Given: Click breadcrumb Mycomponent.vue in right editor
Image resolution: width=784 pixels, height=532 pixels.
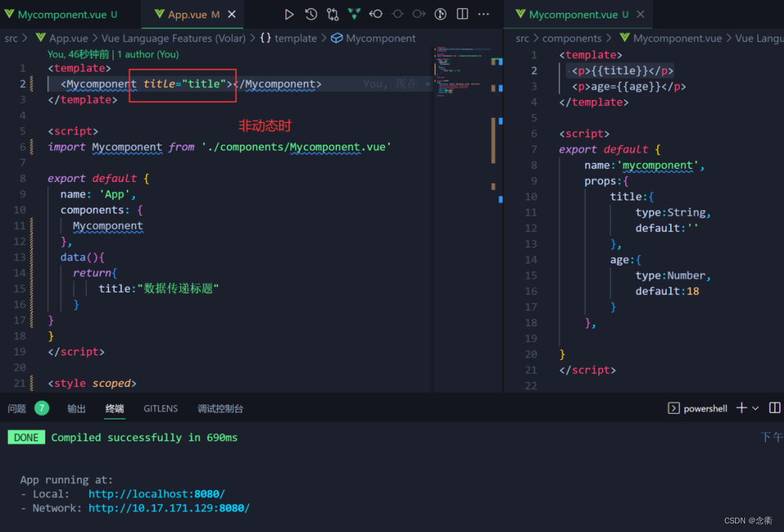Looking at the screenshot, I should tap(678, 38).
